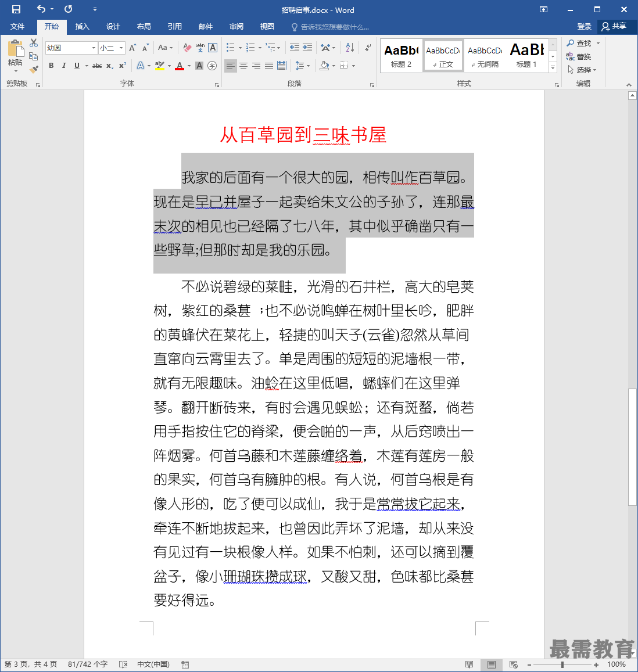The width and height of the screenshot is (638, 672).
Task: Insert an enclosed character (circled 字)
Action: (x=212, y=66)
